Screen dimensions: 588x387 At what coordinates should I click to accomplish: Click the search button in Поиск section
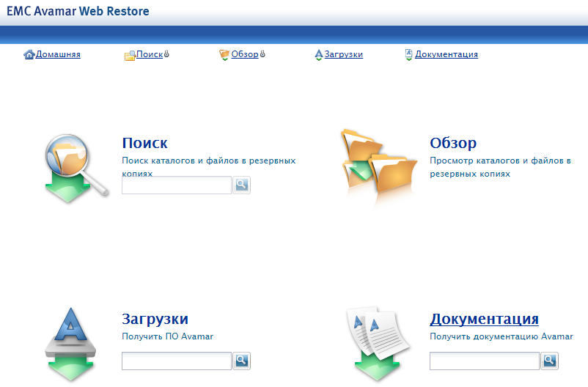[241, 185]
